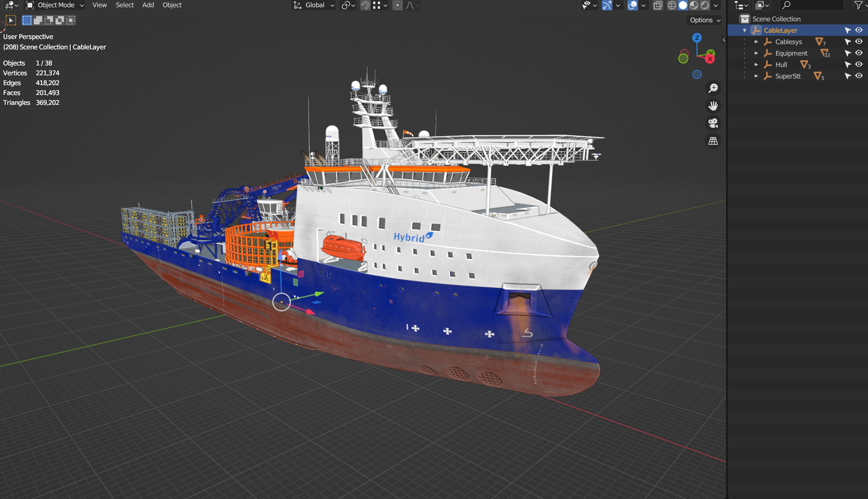Open the overlays options dropdown arrow
This screenshot has height=499, width=868.
(643, 5)
